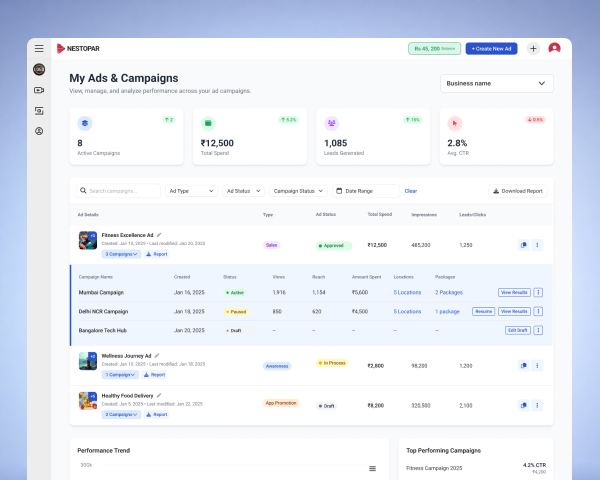The height and width of the screenshot is (480, 600).
Task: Open more options for Fitness Excellence Ad
Action: [537, 245]
